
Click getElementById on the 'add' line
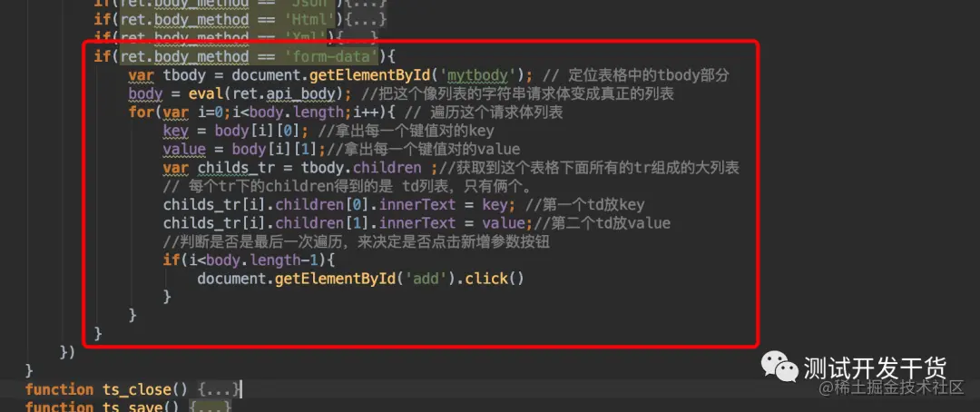[335, 279]
